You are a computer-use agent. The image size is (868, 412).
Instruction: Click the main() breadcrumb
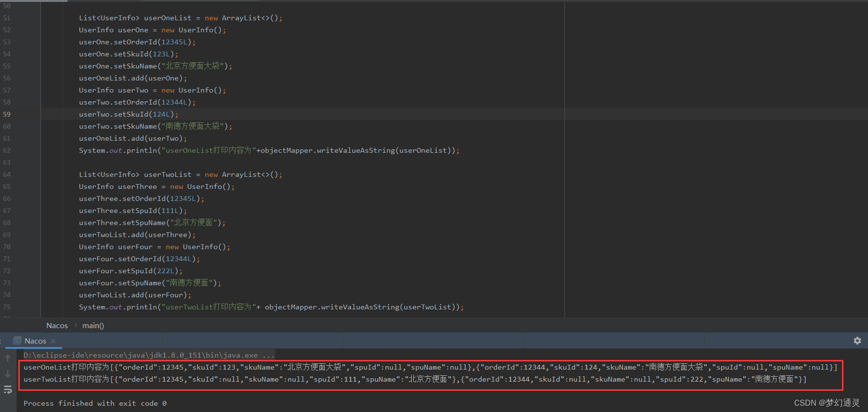tap(93, 326)
